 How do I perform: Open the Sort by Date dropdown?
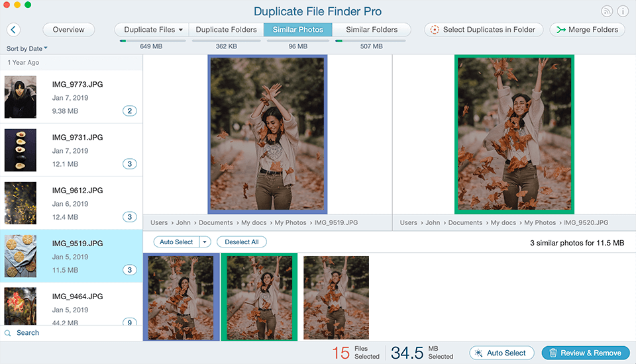pyautogui.click(x=26, y=48)
